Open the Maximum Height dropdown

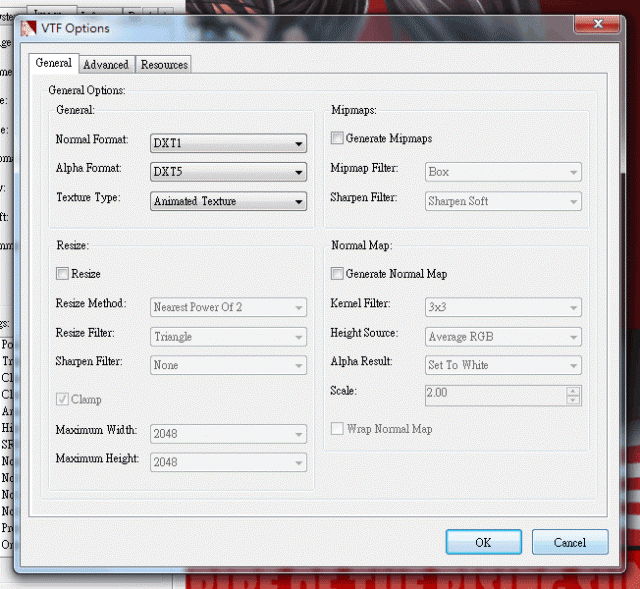pyautogui.click(x=228, y=462)
